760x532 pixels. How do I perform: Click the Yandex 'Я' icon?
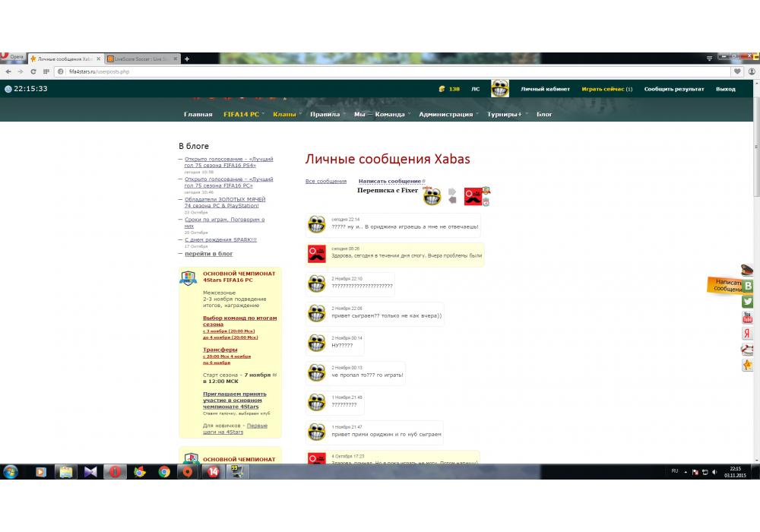point(748,334)
